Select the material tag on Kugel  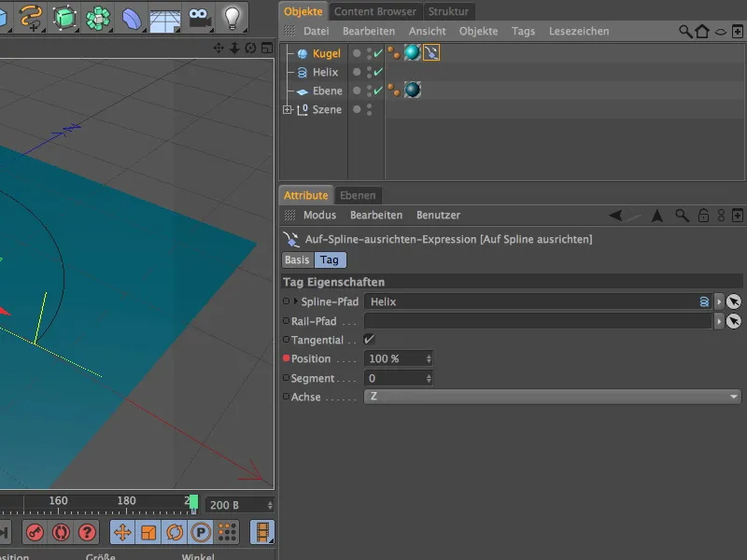pyautogui.click(x=413, y=52)
